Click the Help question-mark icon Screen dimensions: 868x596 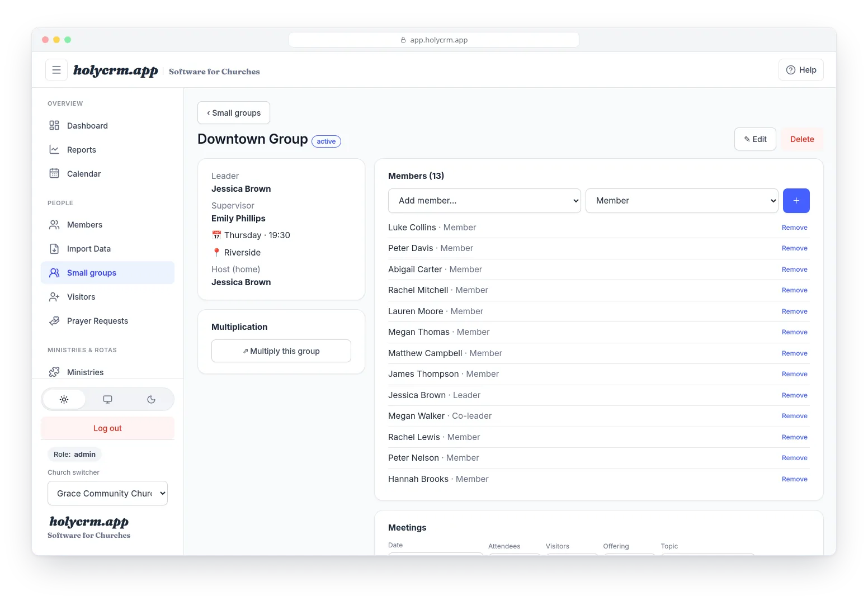[791, 70]
